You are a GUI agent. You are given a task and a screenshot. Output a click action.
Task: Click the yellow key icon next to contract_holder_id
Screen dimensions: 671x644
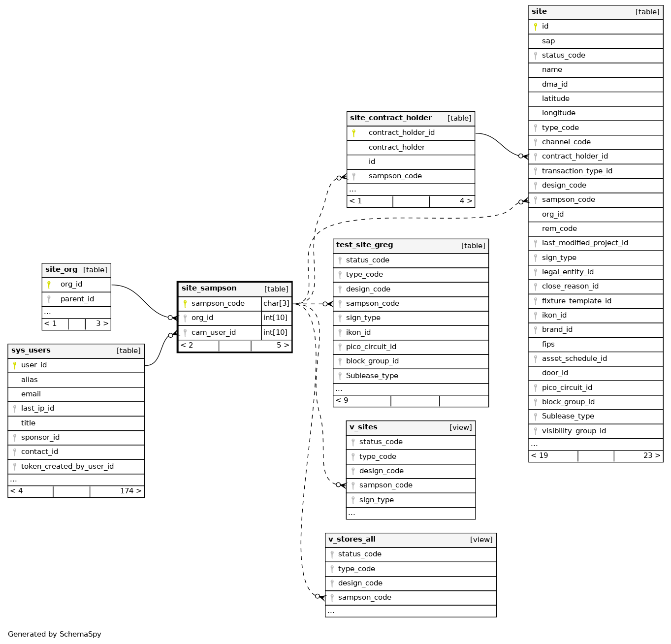coord(353,133)
